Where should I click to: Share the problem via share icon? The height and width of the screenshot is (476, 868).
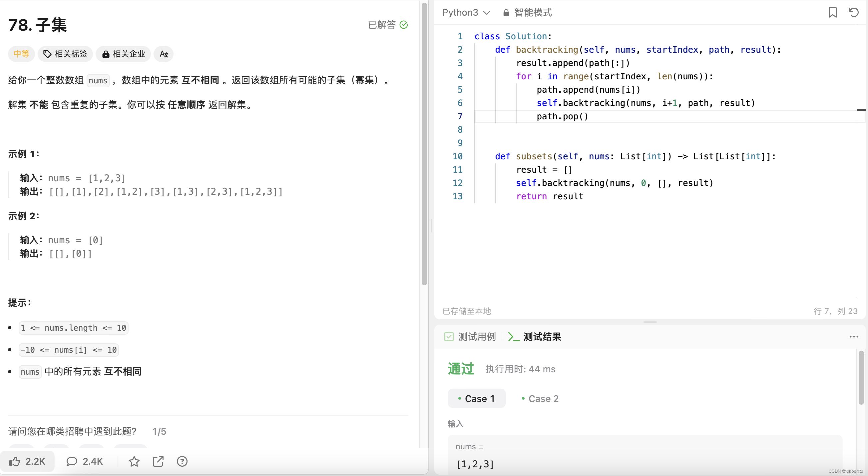[158, 461]
